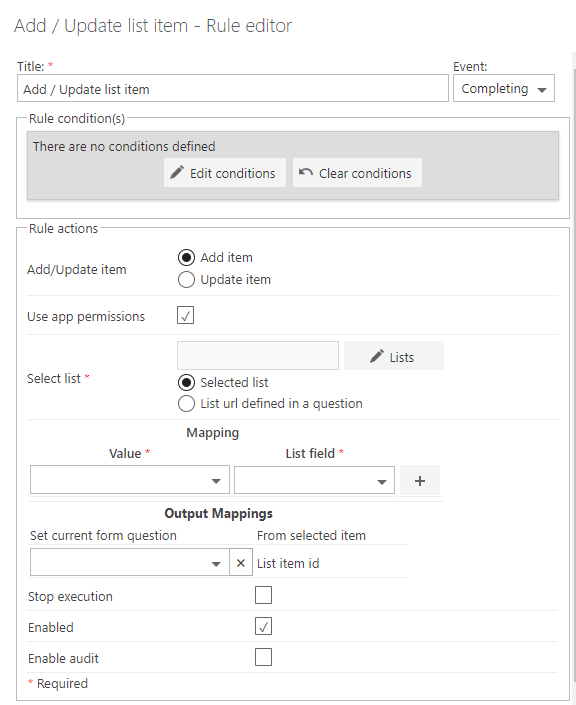Image resolution: width=576 pixels, height=705 pixels.
Task: Select the Update item radio option
Action: pyautogui.click(x=186, y=280)
